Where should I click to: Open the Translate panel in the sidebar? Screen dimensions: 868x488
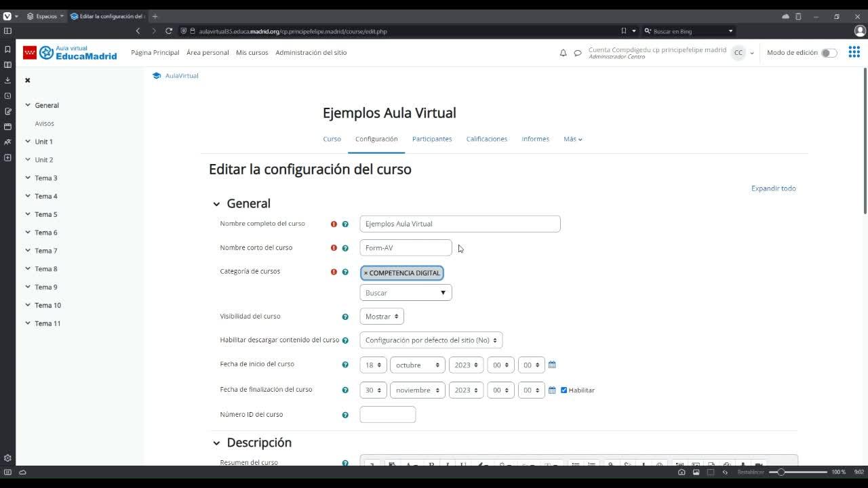click(7, 142)
